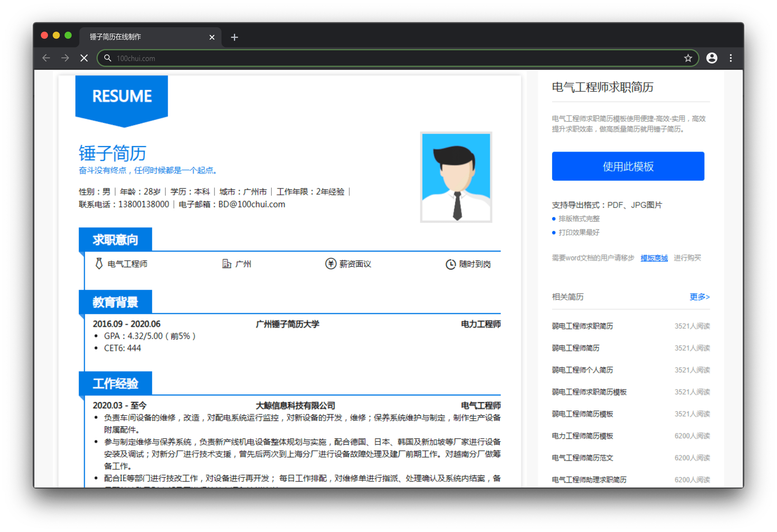Screen dimensions: 777x532
Task: Click 大鲸信息科技有限公司 company name
Action: tap(296, 405)
